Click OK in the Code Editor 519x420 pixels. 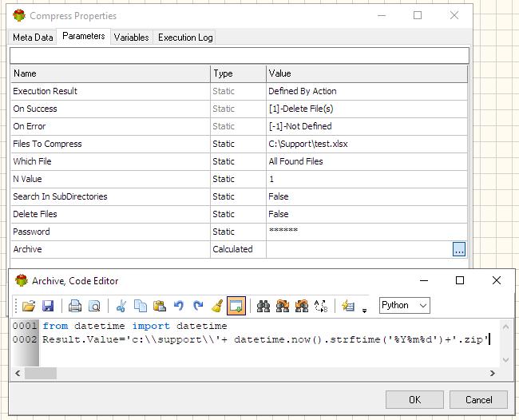point(414,400)
